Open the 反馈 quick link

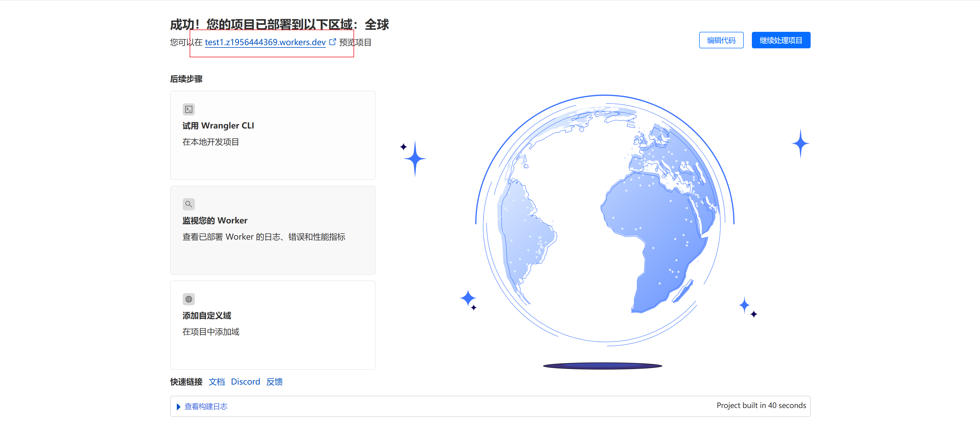274,382
